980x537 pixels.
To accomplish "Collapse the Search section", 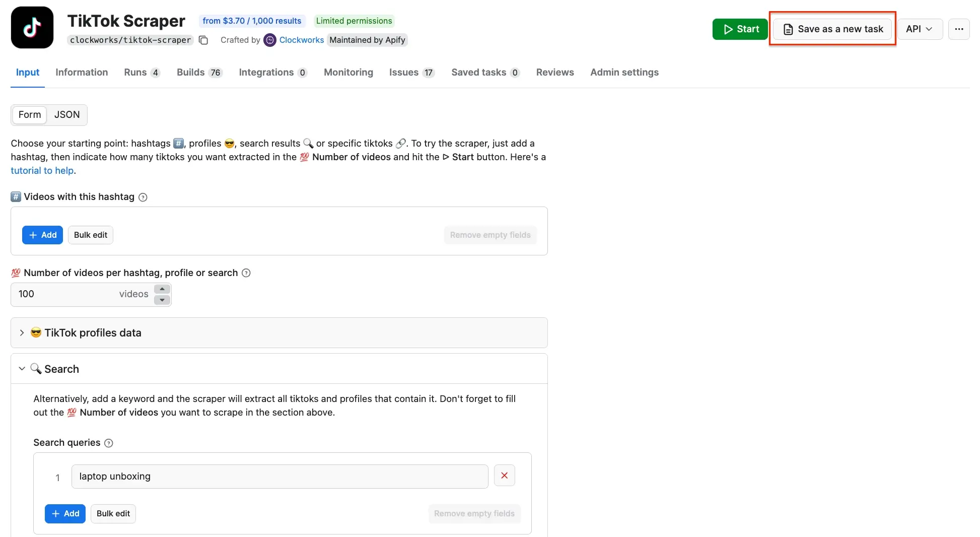I will tap(279, 369).
